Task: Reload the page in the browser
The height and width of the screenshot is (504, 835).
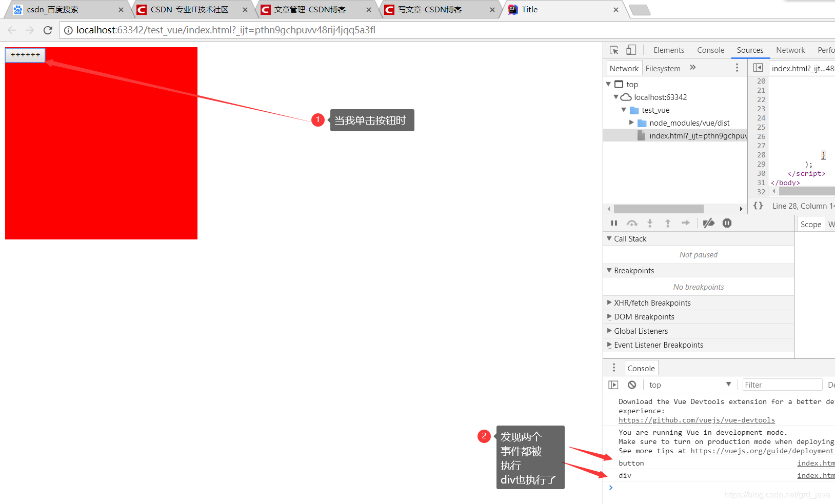Action: (48, 30)
